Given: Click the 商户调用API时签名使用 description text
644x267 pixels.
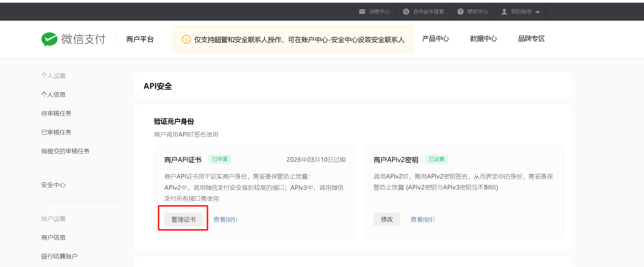Looking at the screenshot, I should pos(186,134).
